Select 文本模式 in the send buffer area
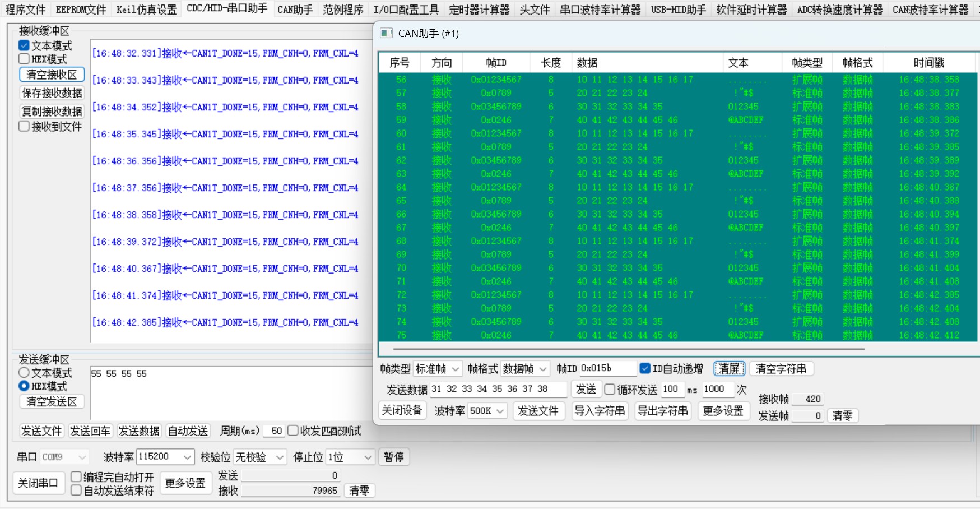 tap(24, 372)
